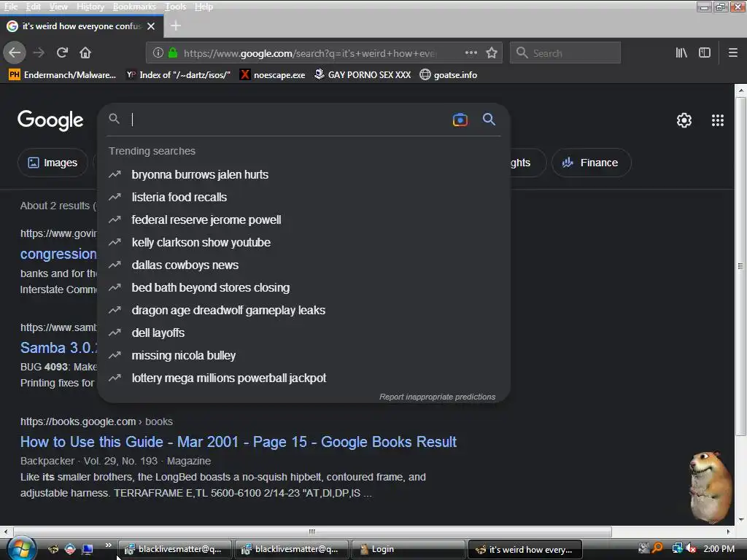Screen dimensions: 747x560
Task: Go back to the previous page
Action: [15, 52]
